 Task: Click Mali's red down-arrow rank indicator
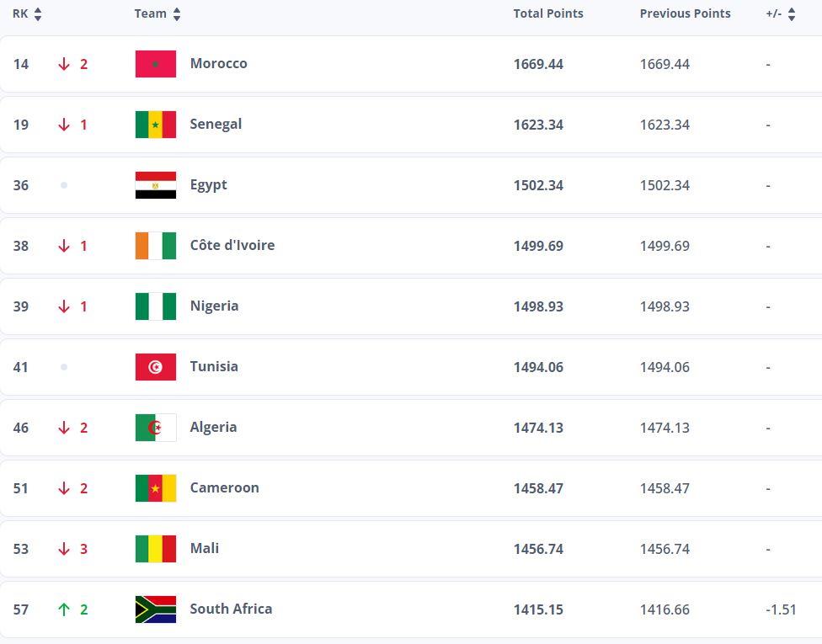64,549
